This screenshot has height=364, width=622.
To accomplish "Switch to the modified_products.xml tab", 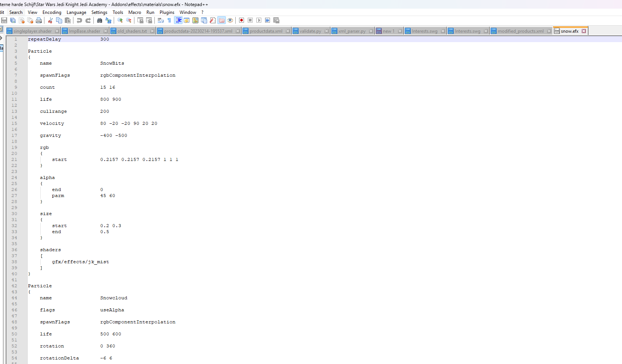I will point(520,31).
